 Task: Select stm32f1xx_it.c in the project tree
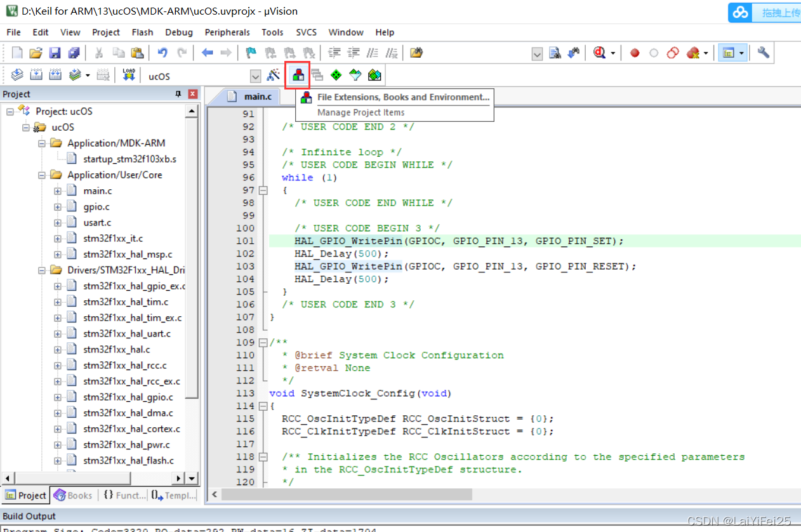(113, 239)
